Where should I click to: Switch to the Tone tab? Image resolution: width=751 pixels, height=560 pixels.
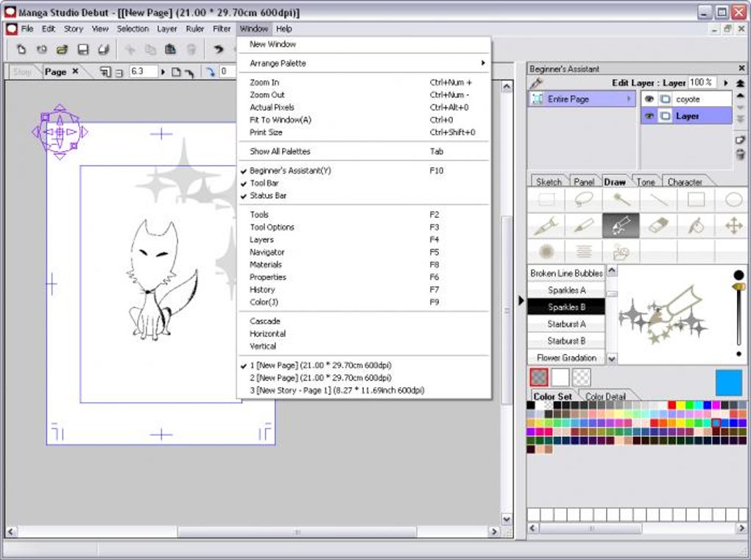point(646,182)
